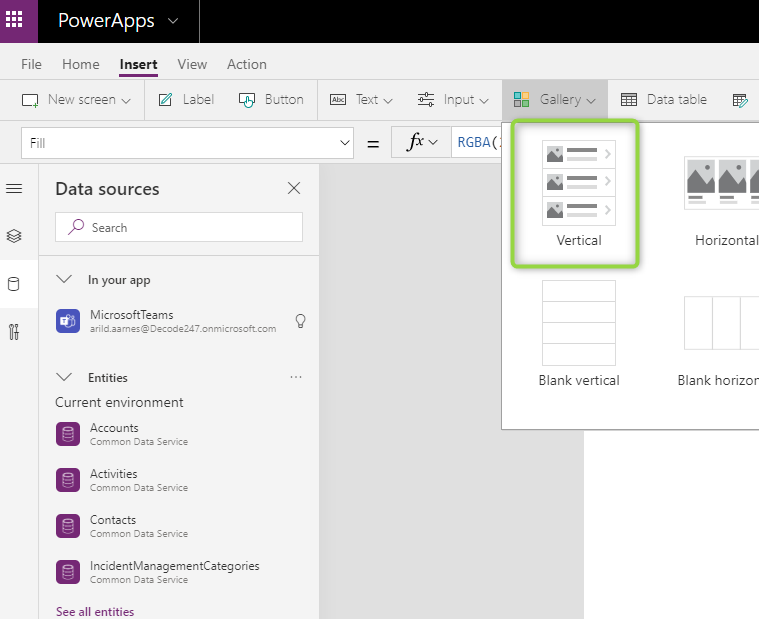Switch to the View tab
The image size is (759, 619).
tap(192, 64)
